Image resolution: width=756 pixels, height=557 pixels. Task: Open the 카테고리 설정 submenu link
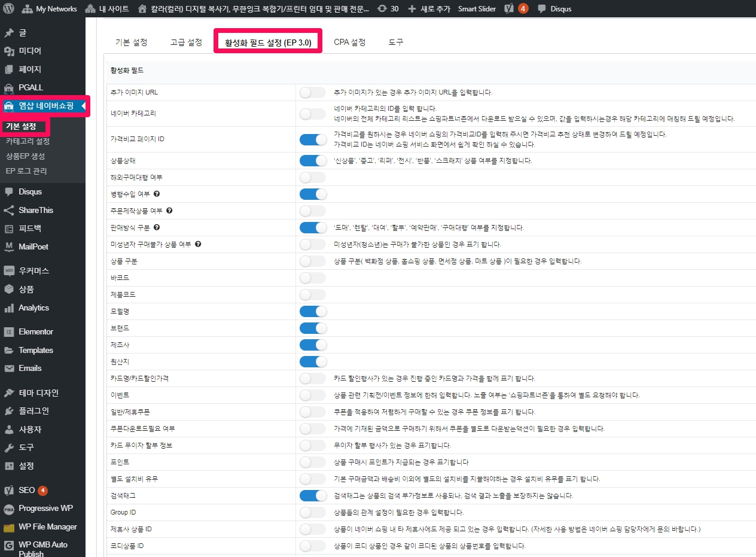[28, 141]
